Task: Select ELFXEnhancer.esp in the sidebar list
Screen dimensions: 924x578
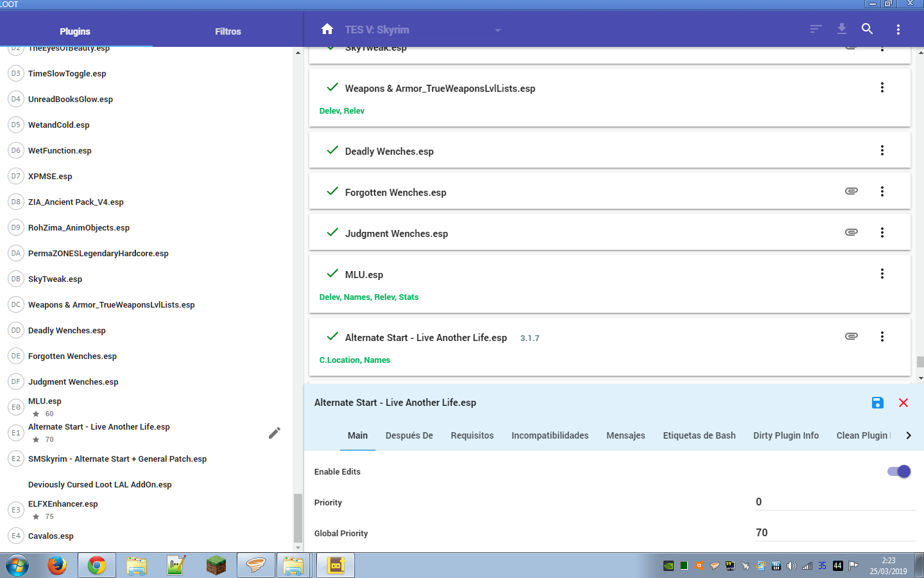Action: pos(63,504)
